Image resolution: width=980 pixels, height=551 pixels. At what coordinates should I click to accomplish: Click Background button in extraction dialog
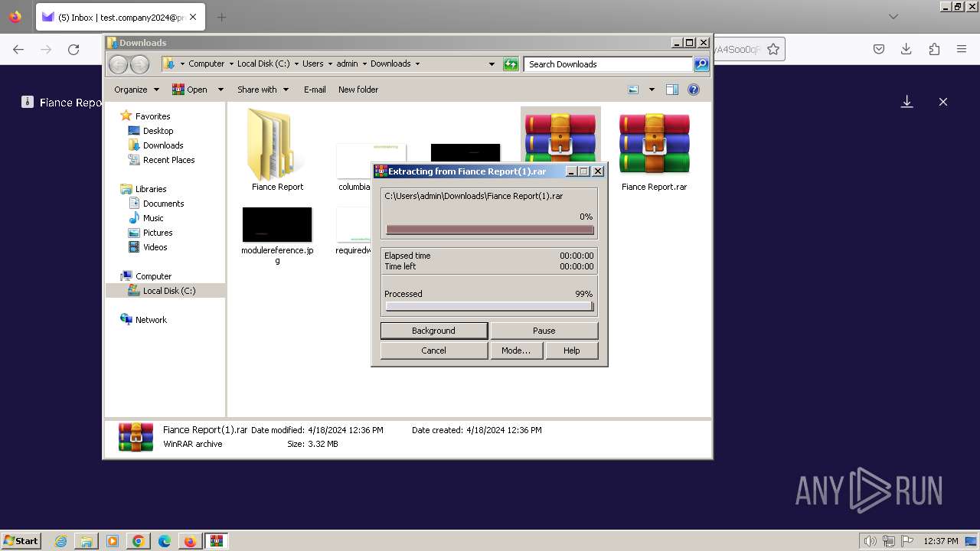(433, 331)
